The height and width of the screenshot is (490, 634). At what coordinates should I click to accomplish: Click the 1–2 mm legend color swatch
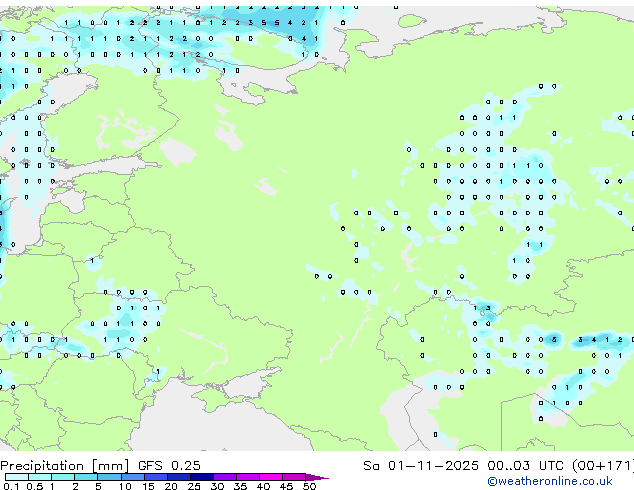click(63, 477)
